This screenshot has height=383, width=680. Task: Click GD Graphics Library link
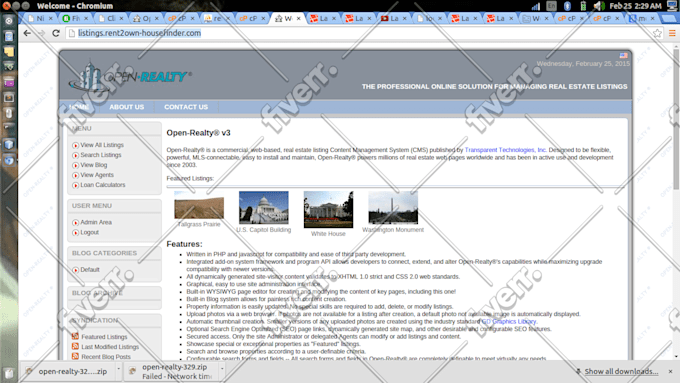(509, 321)
